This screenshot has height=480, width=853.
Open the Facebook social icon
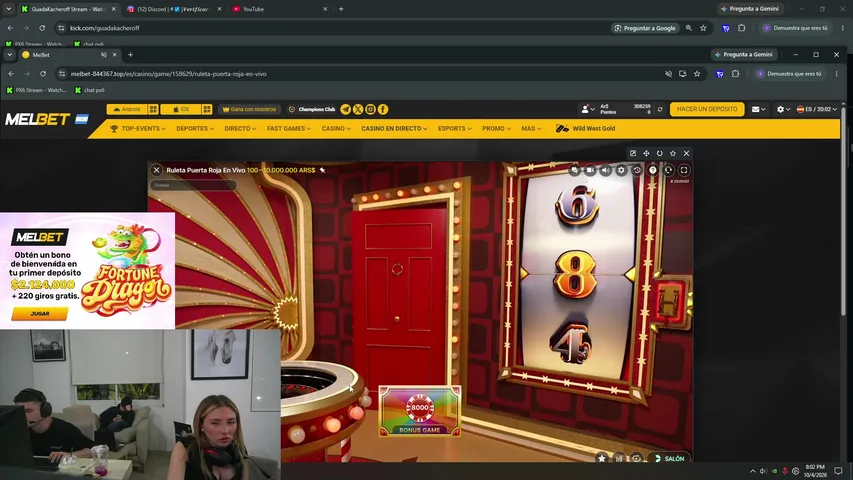[x=383, y=109]
